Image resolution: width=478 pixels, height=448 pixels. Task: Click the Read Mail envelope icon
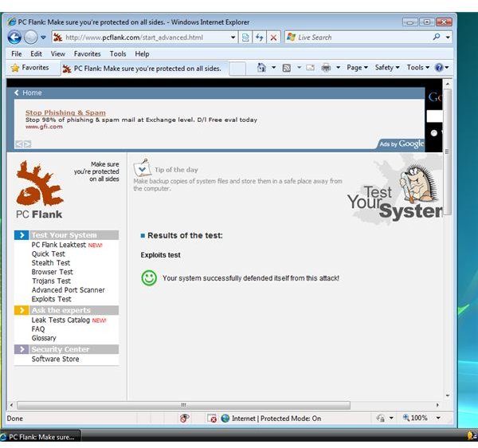(311, 68)
